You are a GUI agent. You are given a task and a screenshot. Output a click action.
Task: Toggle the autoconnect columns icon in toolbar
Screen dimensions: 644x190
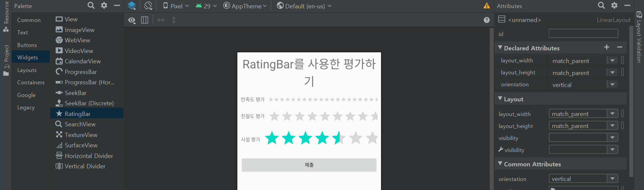point(145,20)
